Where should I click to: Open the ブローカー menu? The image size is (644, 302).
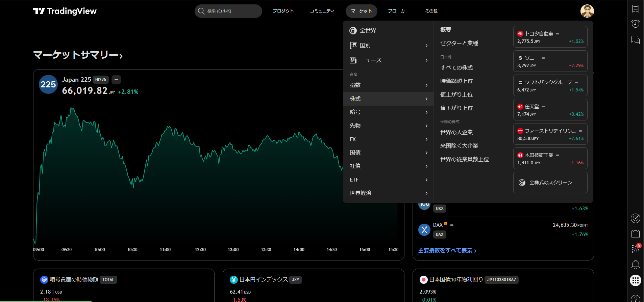tap(398, 11)
